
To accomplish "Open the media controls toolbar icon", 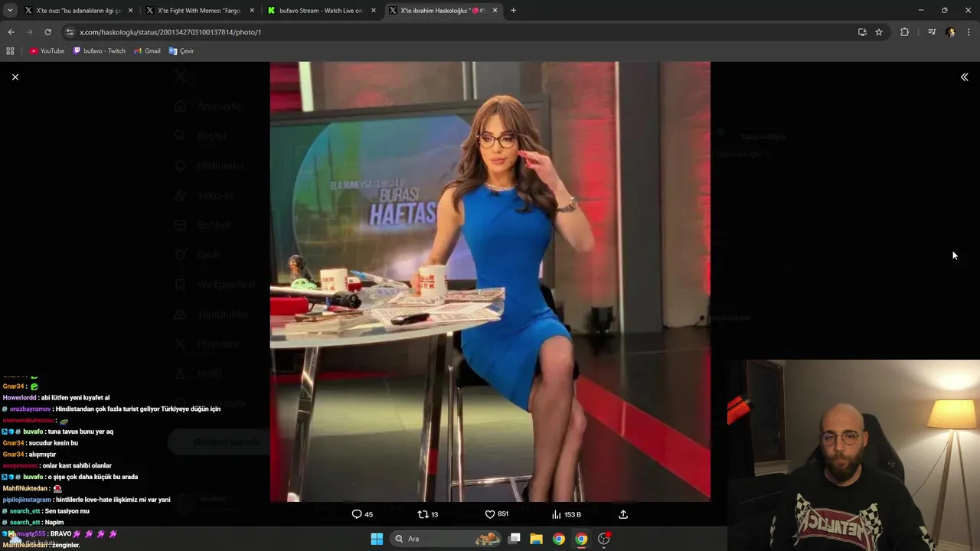I will (931, 32).
